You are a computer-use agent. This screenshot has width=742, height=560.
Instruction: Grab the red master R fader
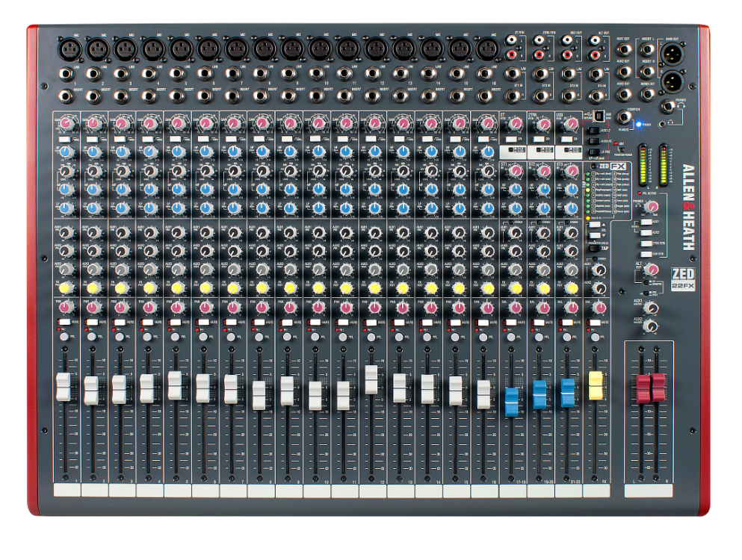click(x=658, y=388)
